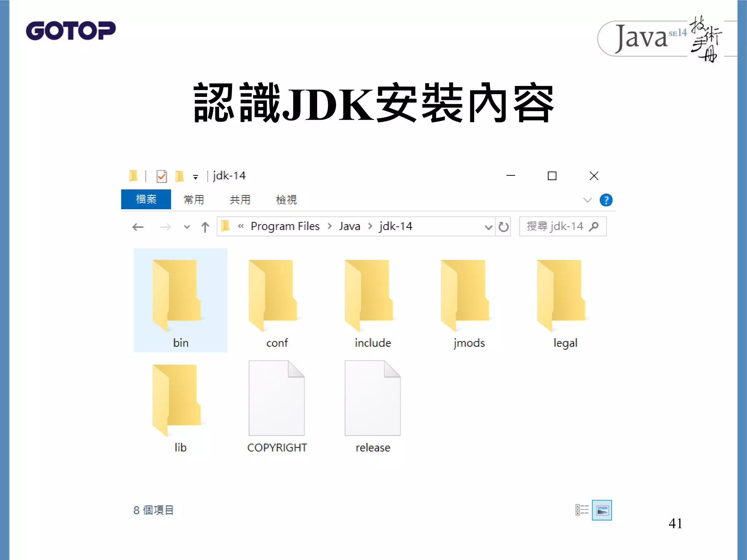Navigate to Java in the address bar
Viewport: 747px width, 560px height.
349,226
